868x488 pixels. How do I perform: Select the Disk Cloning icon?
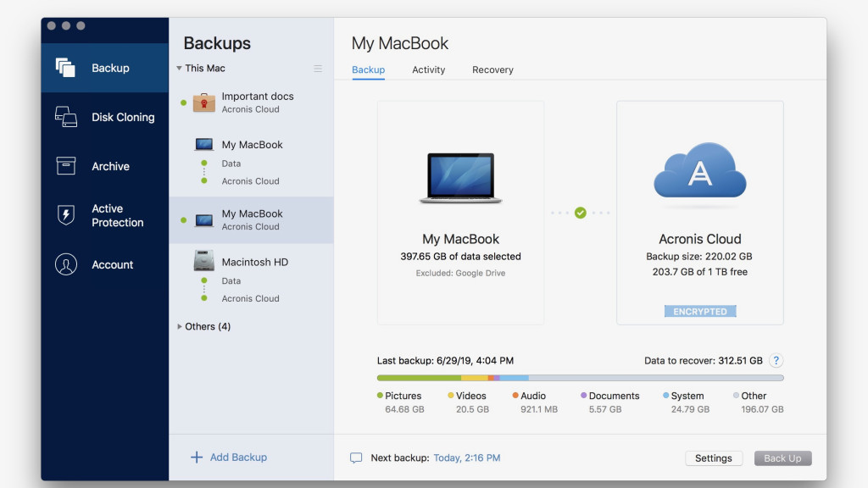pos(65,117)
